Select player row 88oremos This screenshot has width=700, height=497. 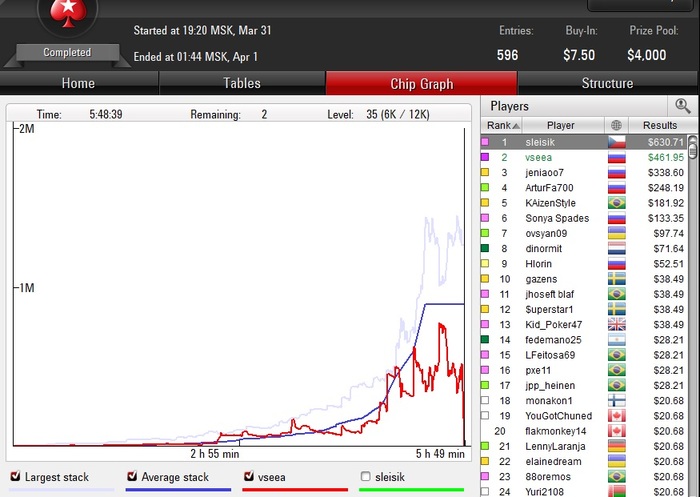(584, 476)
